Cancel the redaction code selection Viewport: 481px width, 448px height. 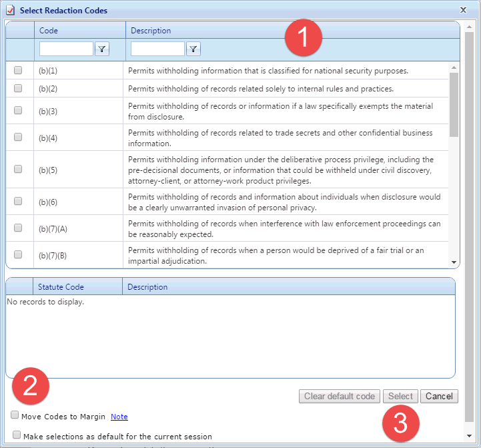(x=439, y=396)
